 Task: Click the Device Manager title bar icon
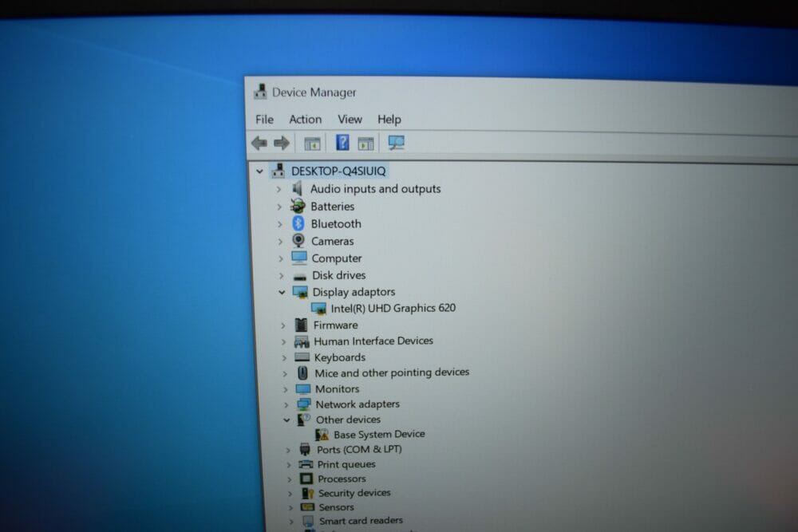(261, 91)
